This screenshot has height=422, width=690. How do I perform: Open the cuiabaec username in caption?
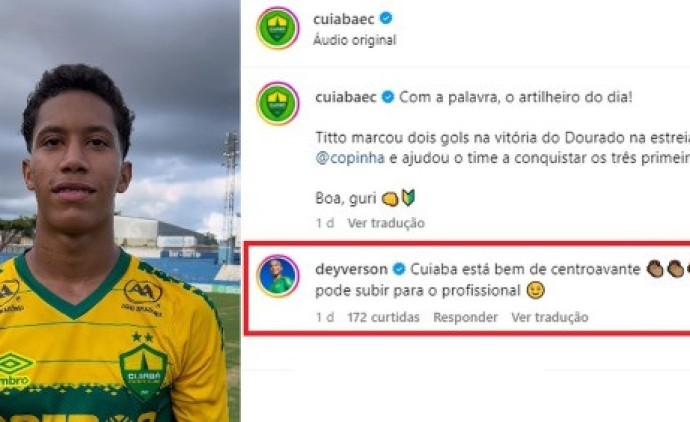(x=345, y=97)
